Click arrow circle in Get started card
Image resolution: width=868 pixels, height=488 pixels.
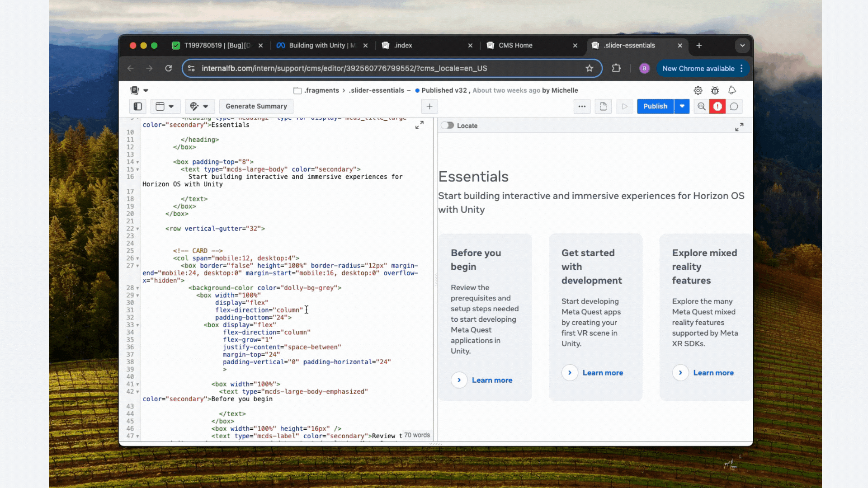tap(570, 373)
